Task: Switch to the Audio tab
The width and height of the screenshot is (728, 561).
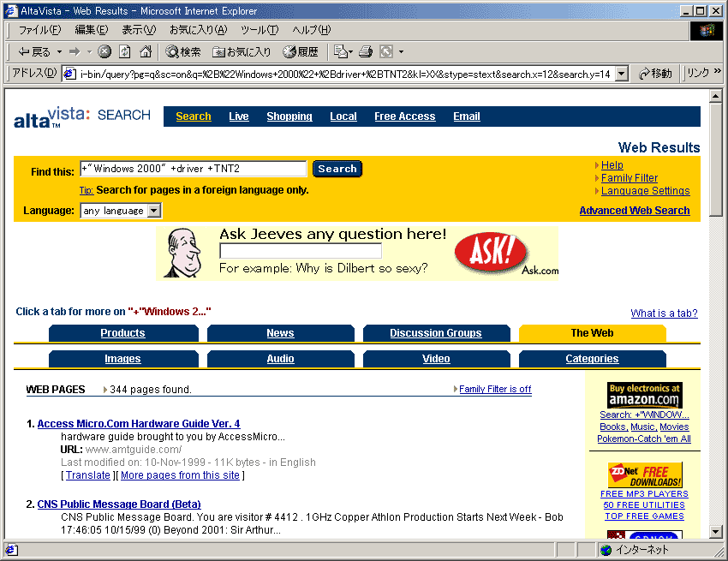Action: [x=280, y=359]
